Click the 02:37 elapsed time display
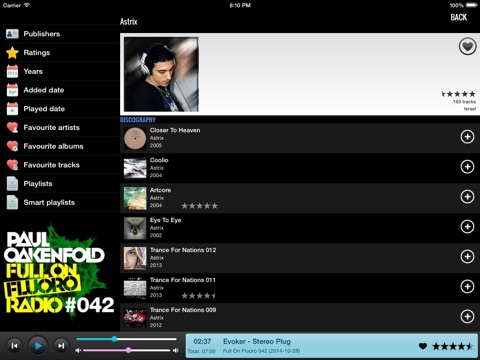Screen dimensions: 480x360 click(x=202, y=341)
